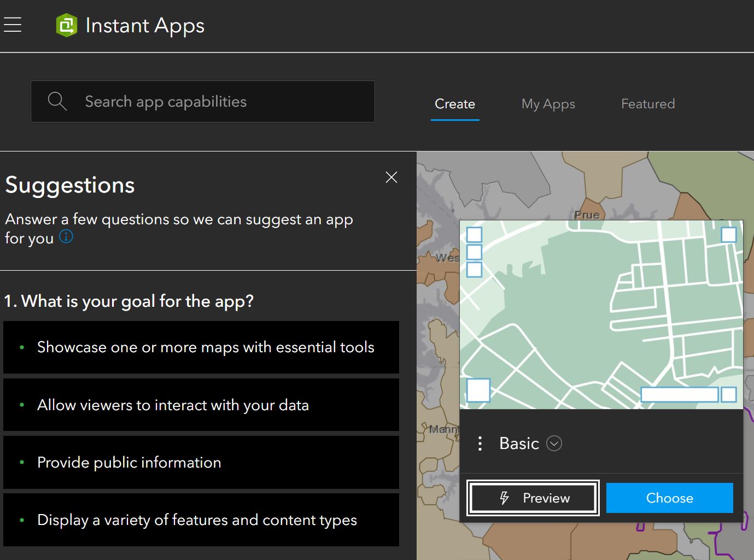Click the Instant Apps title text
The height and width of the screenshot is (560, 754).
145,26
